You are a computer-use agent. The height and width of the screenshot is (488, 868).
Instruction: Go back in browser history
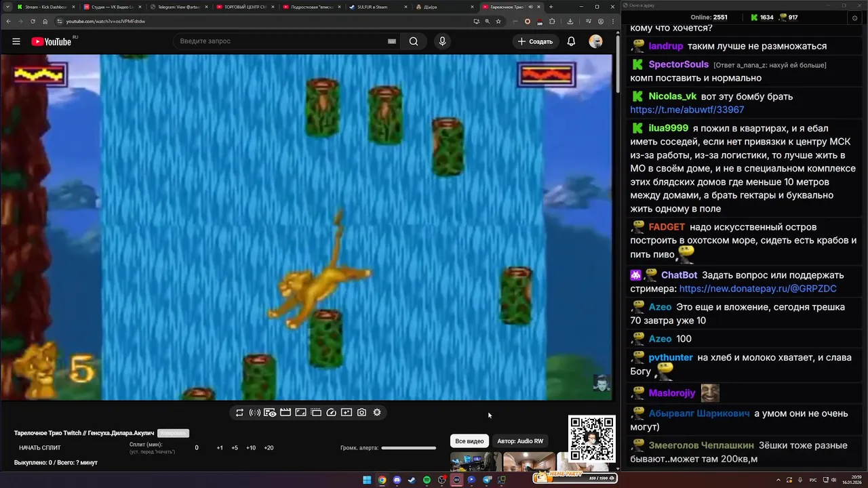point(8,21)
